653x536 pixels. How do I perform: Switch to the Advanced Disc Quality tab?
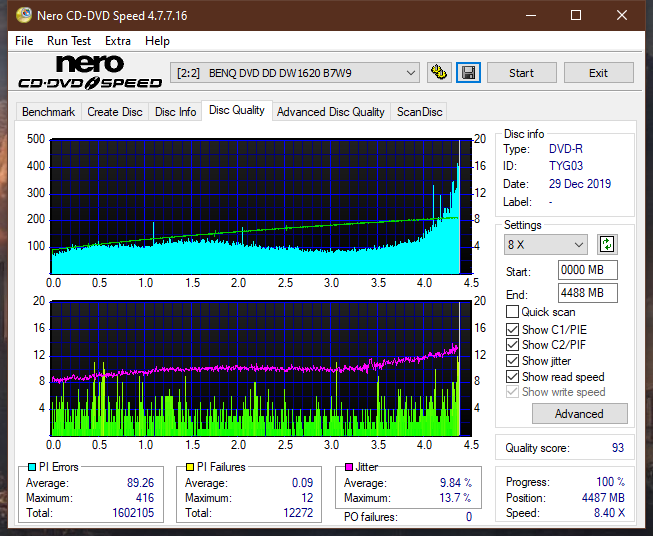coord(331,112)
